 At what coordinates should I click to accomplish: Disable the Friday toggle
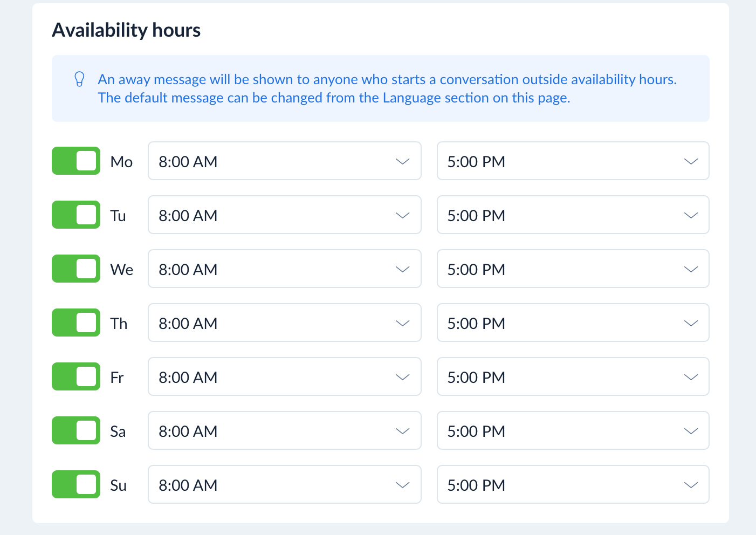[x=76, y=376]
